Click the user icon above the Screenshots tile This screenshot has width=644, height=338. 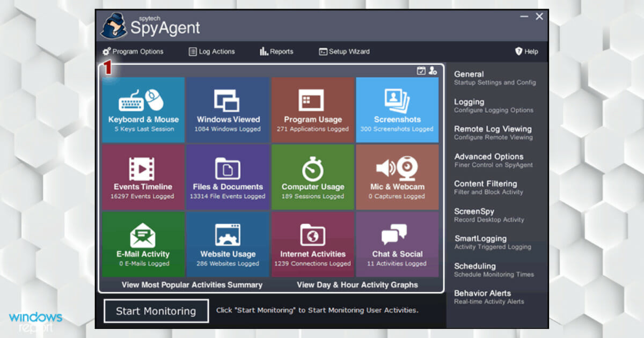pyautogui.click(x=433, y=70)
